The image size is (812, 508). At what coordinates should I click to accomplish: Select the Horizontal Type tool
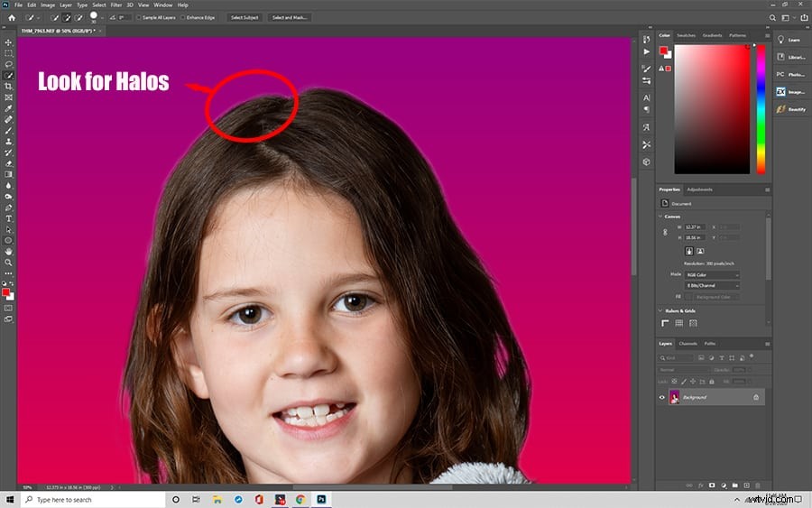8,218
